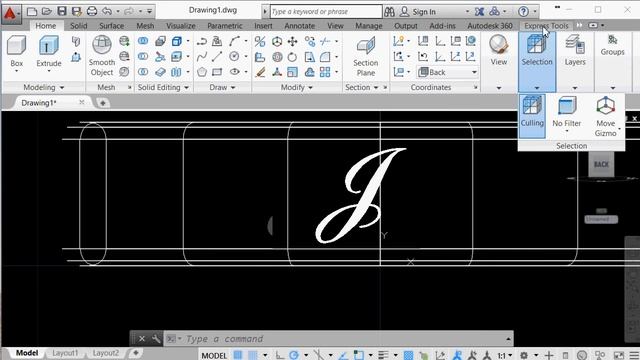Click the search binoculars icon
This screenshot has height=360, width=640.
(389, 11)
